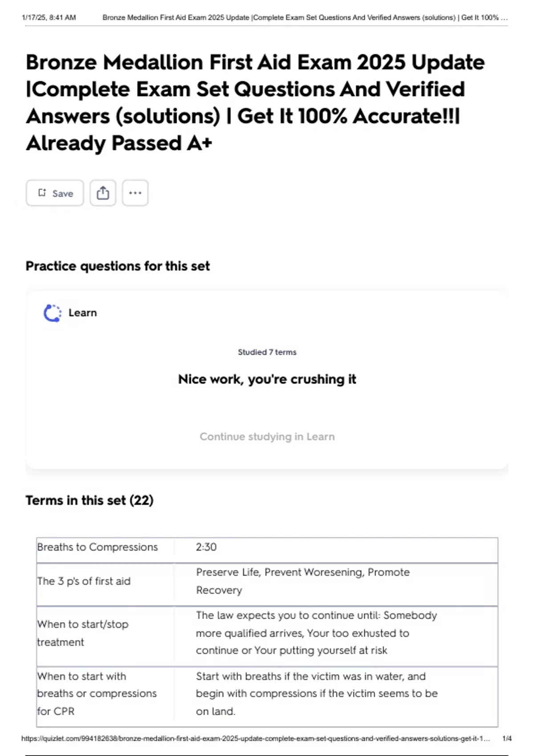
Task: Click the Terms in this set (22) heading
Action: 89,500
